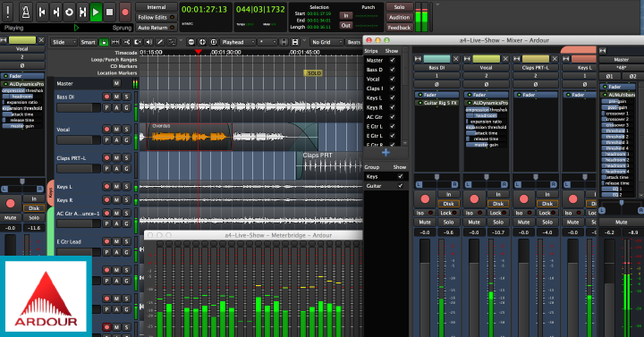The image size is (644, 337).
Task: Mute the Bass DI track in editor
Action: [x=116, y=97]
